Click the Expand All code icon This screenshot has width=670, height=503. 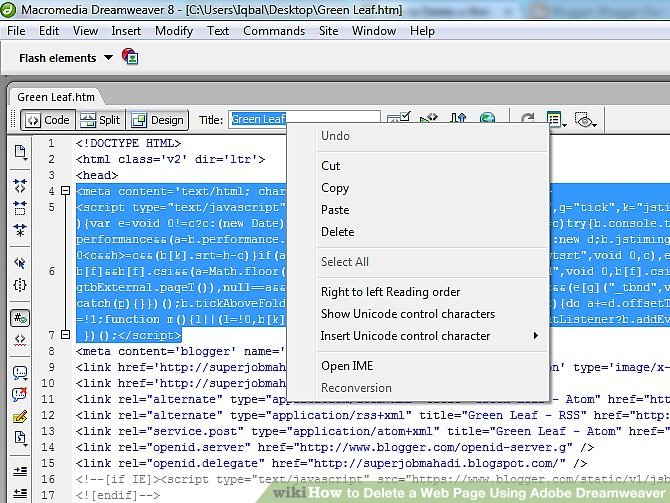coord(20,229)
